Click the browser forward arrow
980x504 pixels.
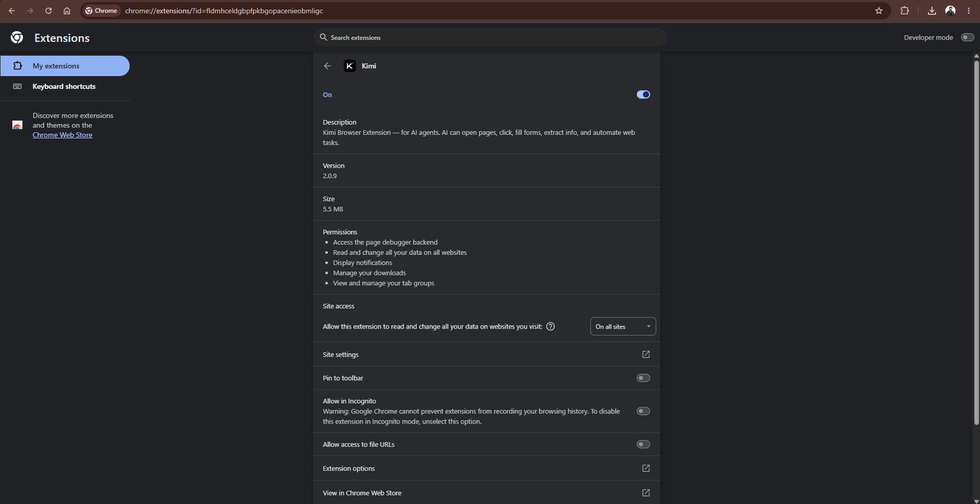pyautogui.click(x=30, y=11)
